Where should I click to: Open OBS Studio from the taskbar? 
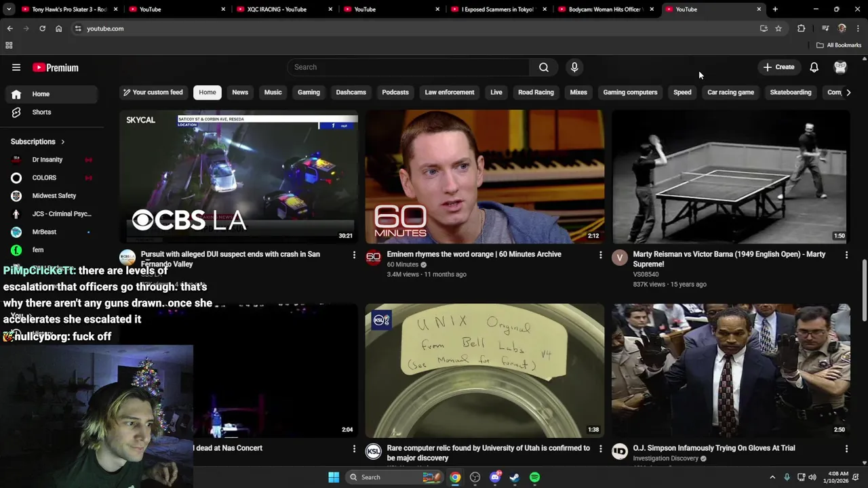click(475, 477)
